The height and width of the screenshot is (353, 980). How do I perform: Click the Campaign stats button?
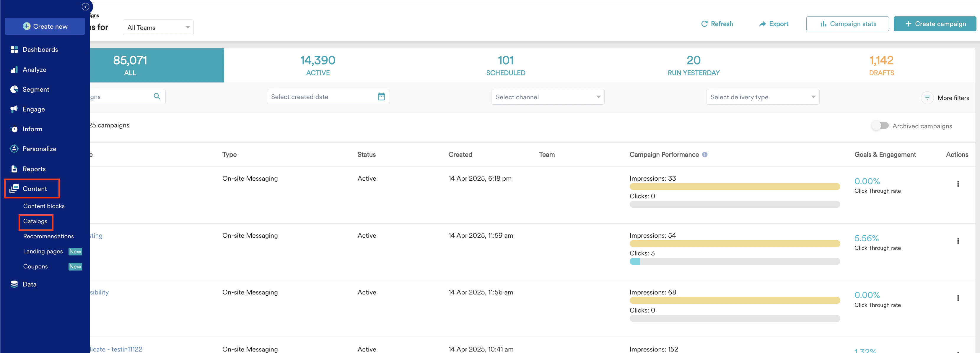click(847, 24)
